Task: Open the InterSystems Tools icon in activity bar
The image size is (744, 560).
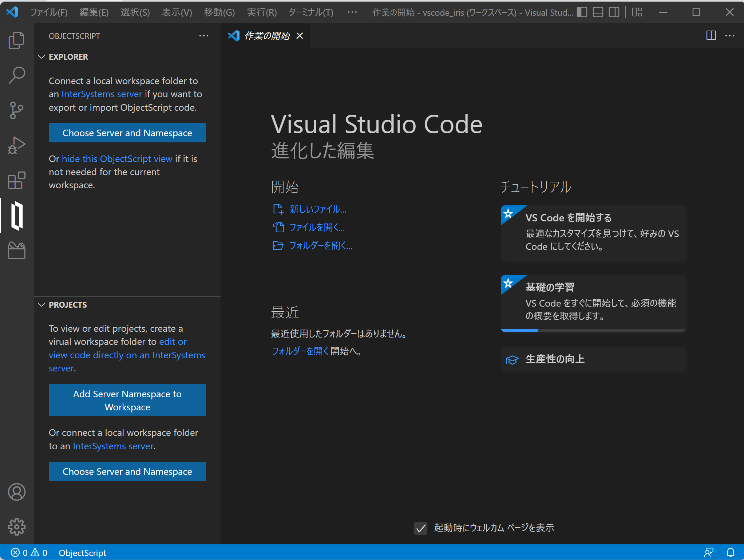Action: coord(17,251)
